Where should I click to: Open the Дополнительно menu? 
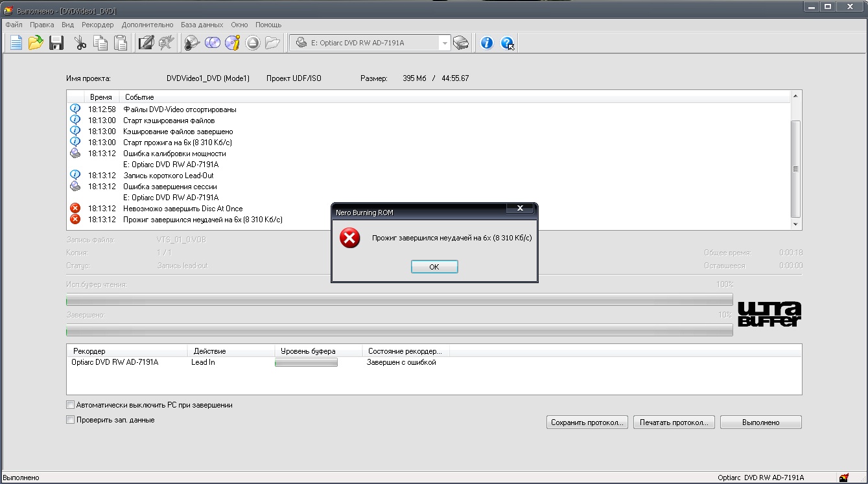coord(147,25)
